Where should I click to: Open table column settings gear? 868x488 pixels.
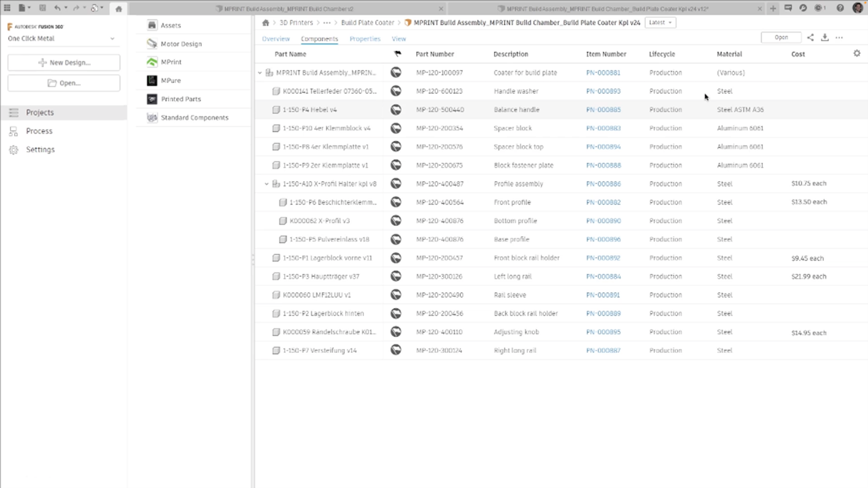click(857, 53)
